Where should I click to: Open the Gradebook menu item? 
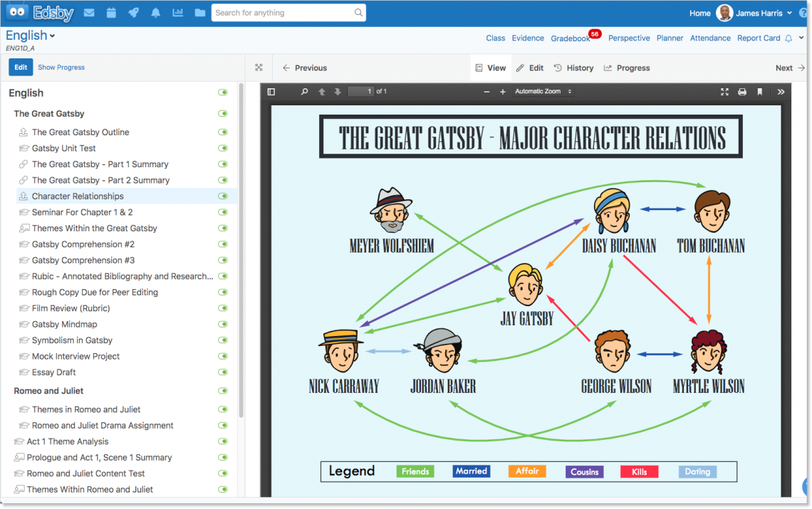click(x=568, y=38)
